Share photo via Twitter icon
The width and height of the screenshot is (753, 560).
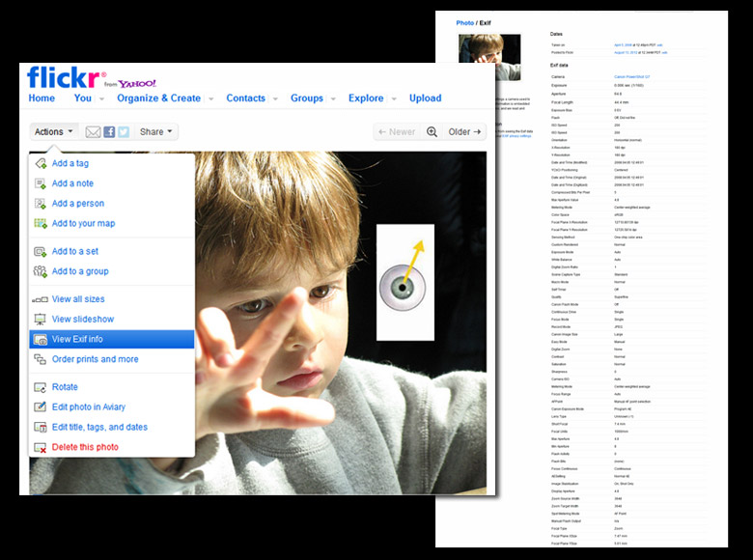tap(124, 132)
